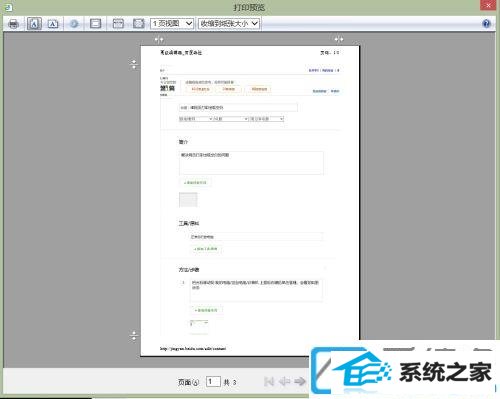Click the document icon in title bar

coord(8,7)
